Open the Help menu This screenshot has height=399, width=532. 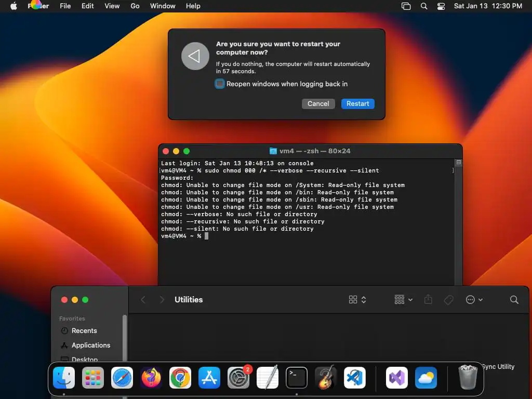(193, 6)
